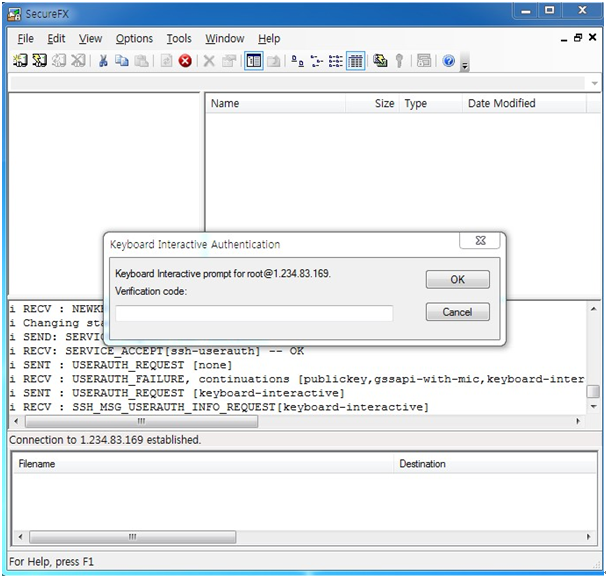This screenshot has width=606, height=579.
Task: Click transfer queue scroll right arrow
Action: pyautogui.click(x=589, y=537)
